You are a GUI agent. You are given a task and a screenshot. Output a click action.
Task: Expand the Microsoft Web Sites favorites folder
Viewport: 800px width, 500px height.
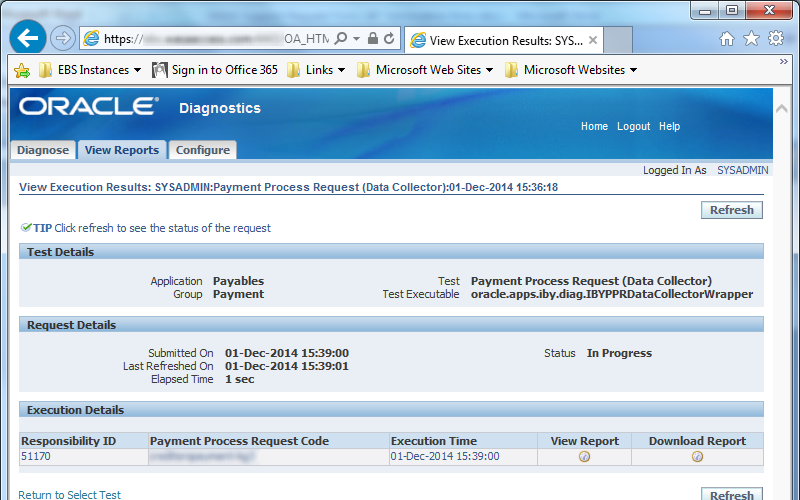pyautogui.click(x=425, y=70)
